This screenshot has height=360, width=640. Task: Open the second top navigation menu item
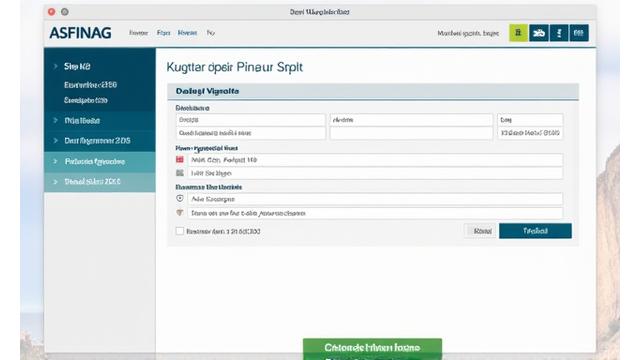coord(163,33)
